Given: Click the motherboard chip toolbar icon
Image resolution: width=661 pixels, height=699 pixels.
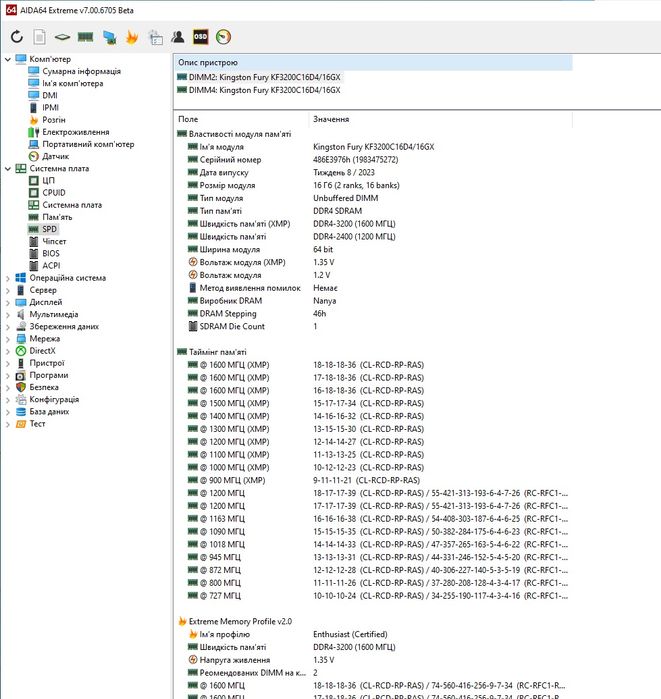Looking at the screenshot, I should click(x=62, y=37).
